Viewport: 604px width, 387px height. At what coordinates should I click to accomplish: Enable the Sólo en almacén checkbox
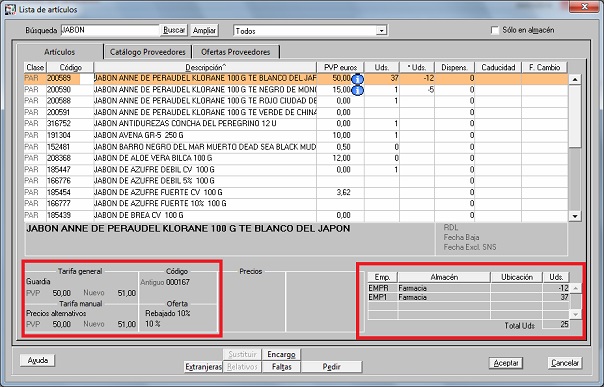tap(495, 30)
